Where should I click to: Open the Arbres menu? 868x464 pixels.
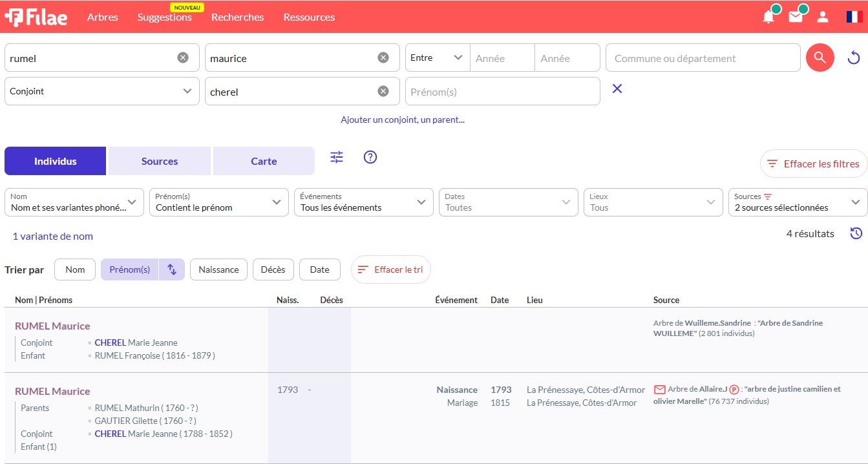tap(103, 17)
